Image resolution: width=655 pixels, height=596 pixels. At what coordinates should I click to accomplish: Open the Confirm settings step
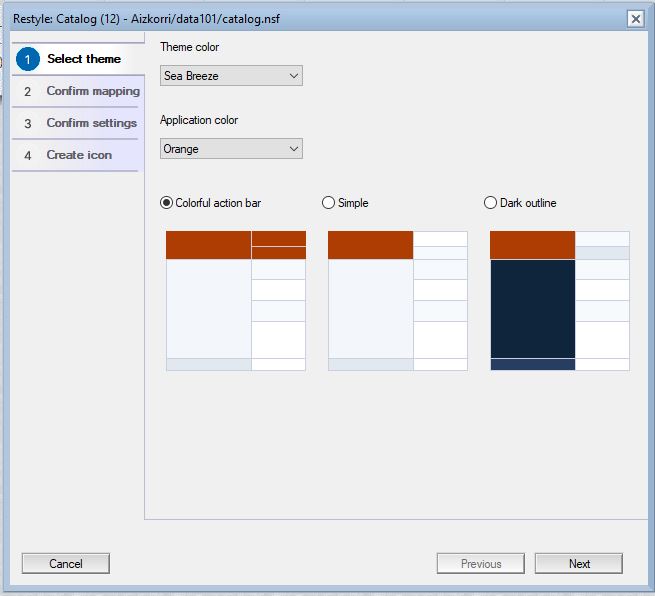coord(91,123)
